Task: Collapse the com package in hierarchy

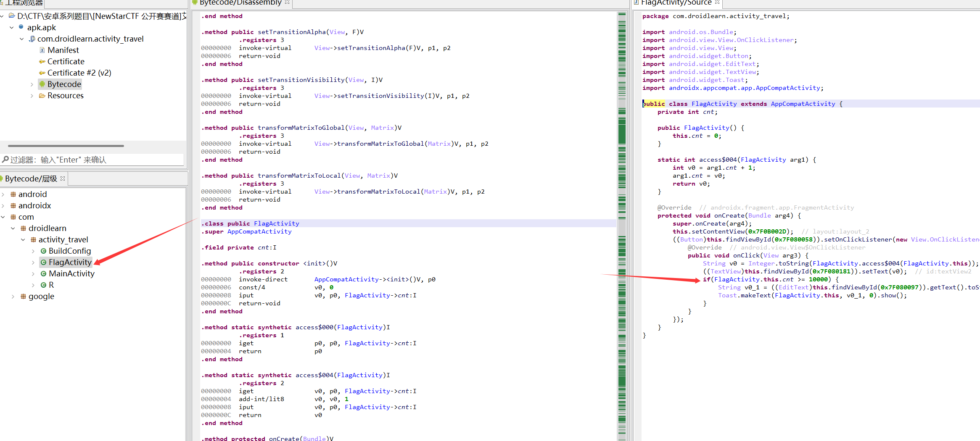Action: (3, 217)
